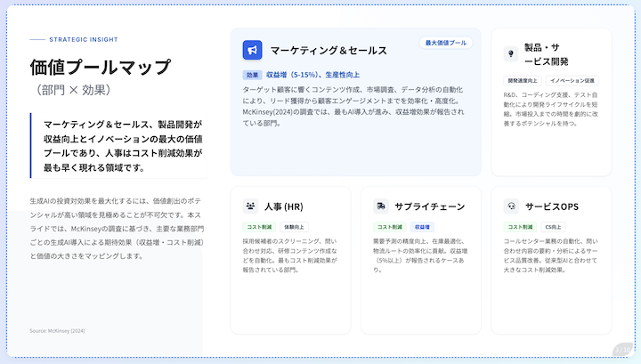Screen dimensions: 641x364
Task: Click the paragraph beginning 採用候補者のスクリーニング
Action: tap(290, 255)
